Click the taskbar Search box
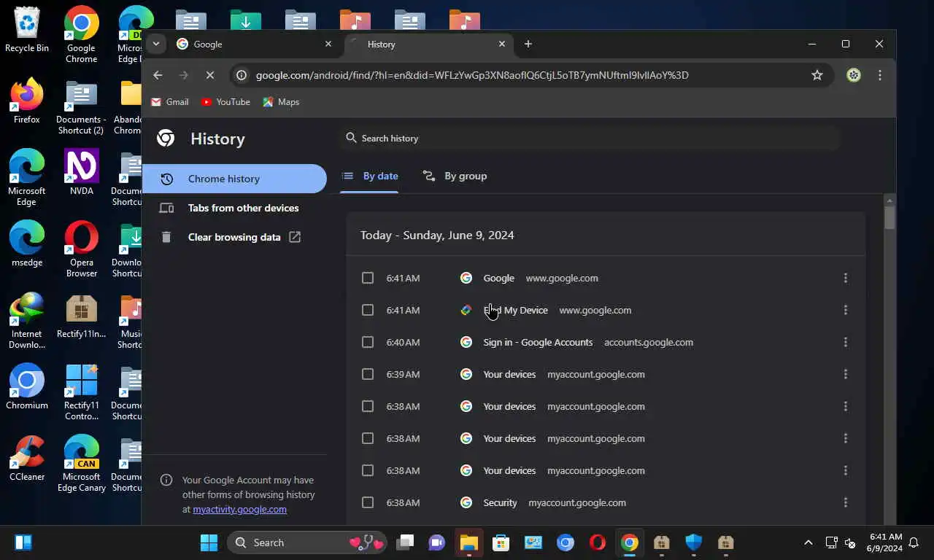934x560 pixels. [x=309, y=542]
